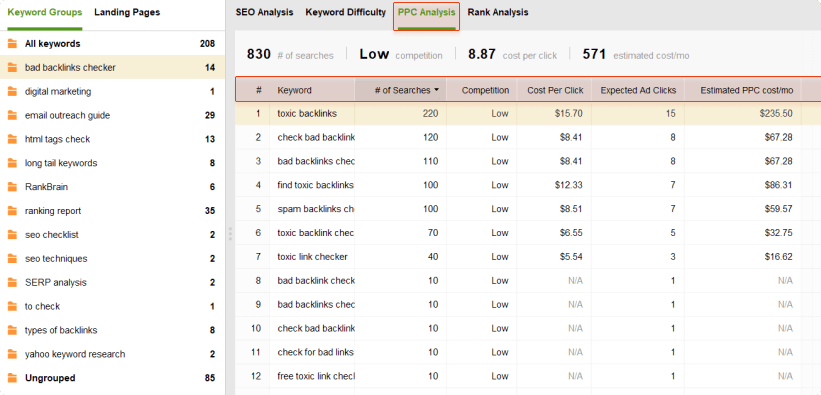Click the # column header

point(259,90)
